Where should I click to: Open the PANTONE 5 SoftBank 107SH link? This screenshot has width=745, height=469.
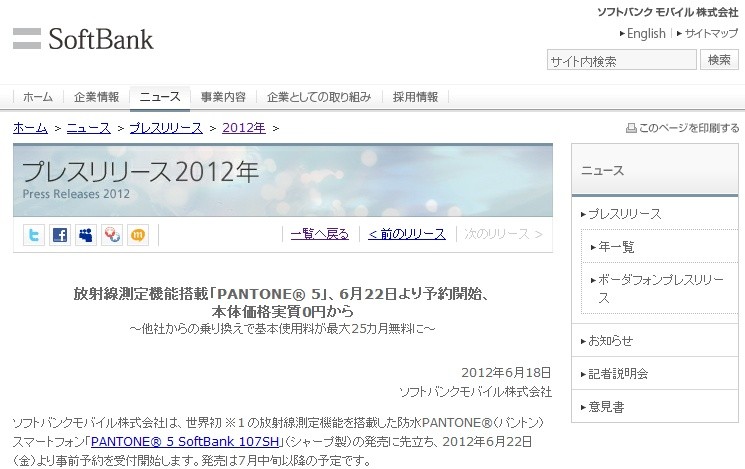click(x=185, y=441)
